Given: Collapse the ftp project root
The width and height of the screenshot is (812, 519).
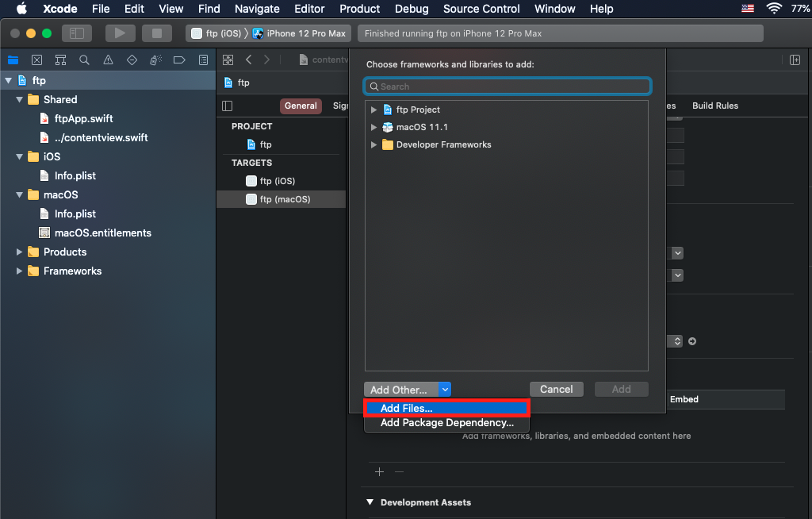Looking at the screenshot, I should (x=8, y=80).
